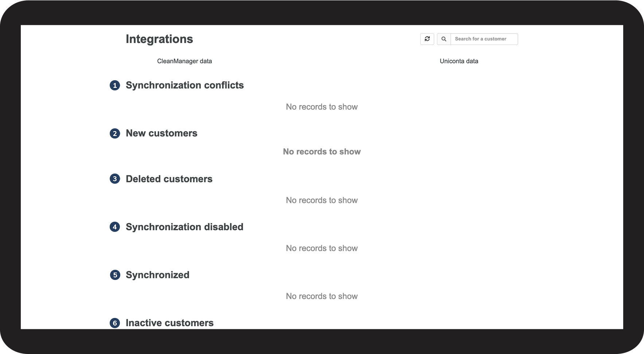Select the New customers section heading
Image resolution: width=644 pixels, height=354 pixels.
coord(161,133)
